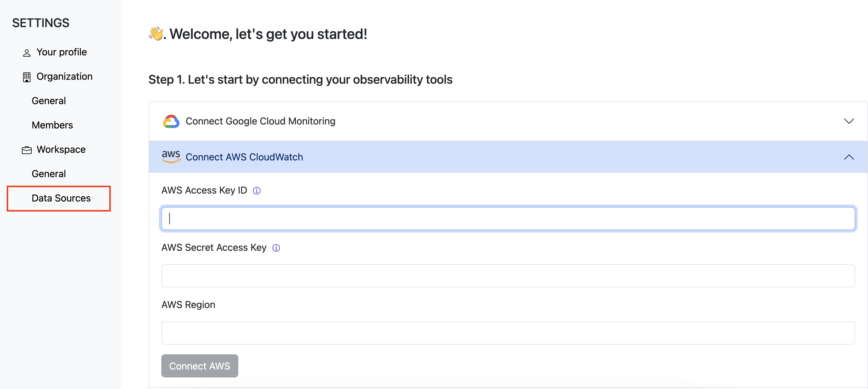
Task: Click the Google Cloud logo icon
Action: coord(171,121)
